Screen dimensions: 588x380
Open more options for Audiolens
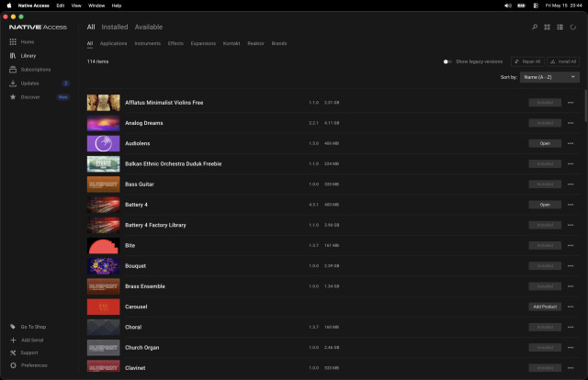point(571,143)
